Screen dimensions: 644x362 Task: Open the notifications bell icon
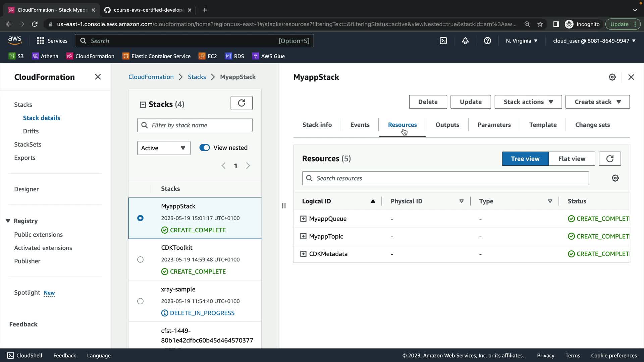[465, 41]
